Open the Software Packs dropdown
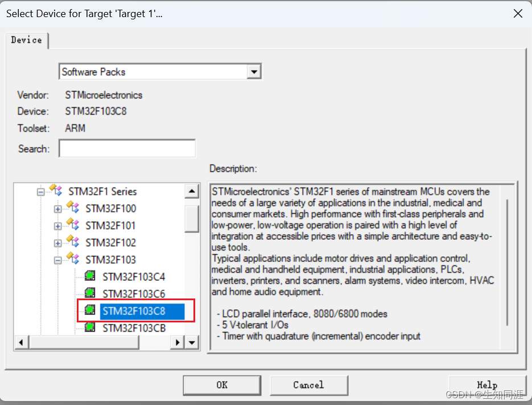 (x=254, y=71)
